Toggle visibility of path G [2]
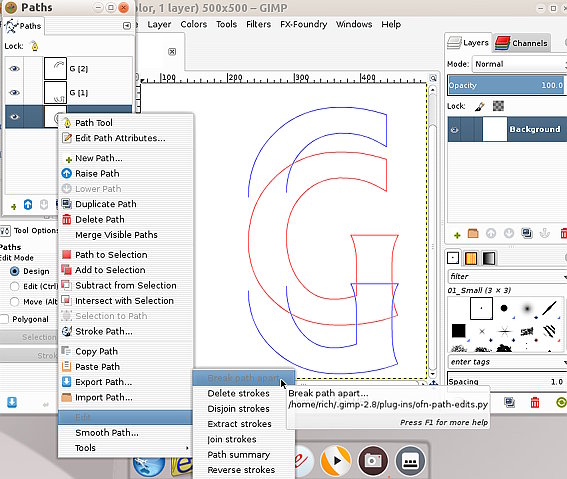The image size is (567, 479). pyautogui.click(x=14, y=69)
